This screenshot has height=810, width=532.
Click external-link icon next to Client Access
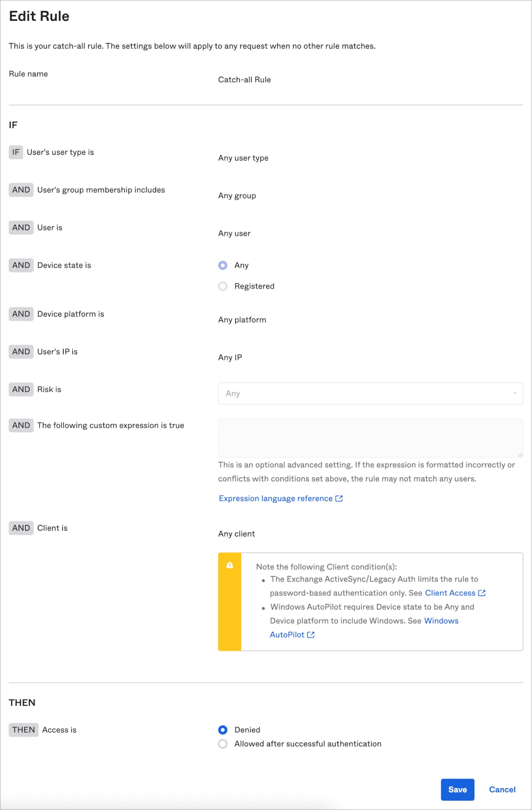482,593
